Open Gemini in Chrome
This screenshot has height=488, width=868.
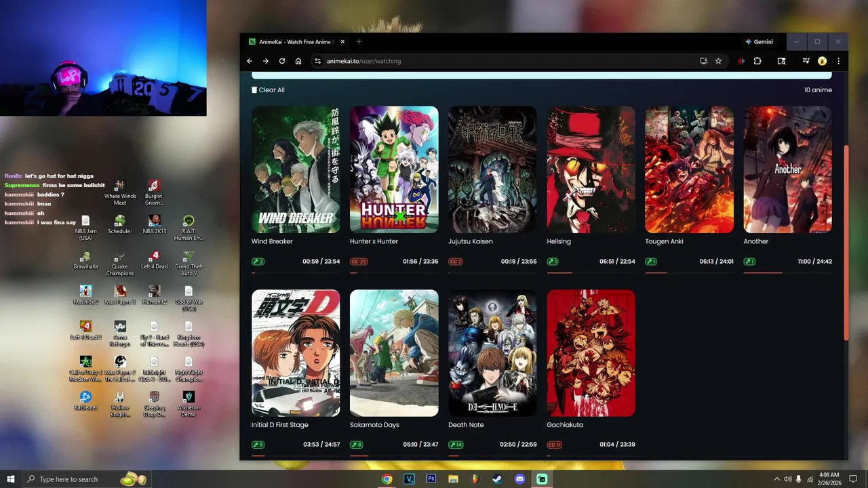[x=759, y=41]
